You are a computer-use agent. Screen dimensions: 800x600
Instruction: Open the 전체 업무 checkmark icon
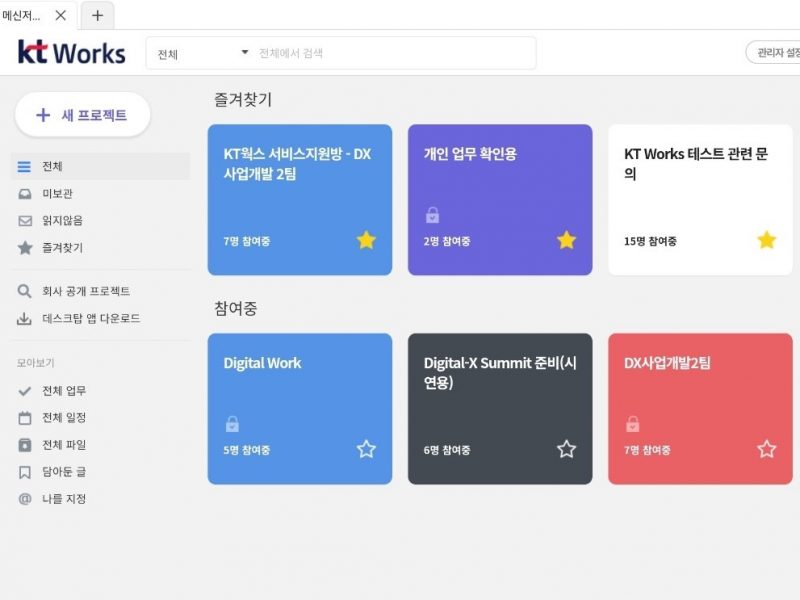coord(24,391)
